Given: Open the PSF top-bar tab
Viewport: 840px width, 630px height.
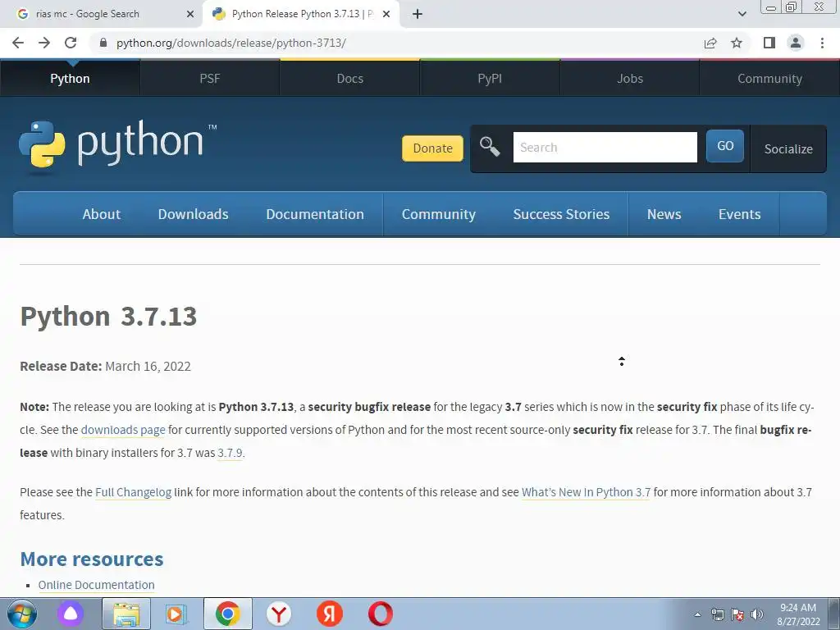Looking at the screenshot, I should click(x=210, y=79).
